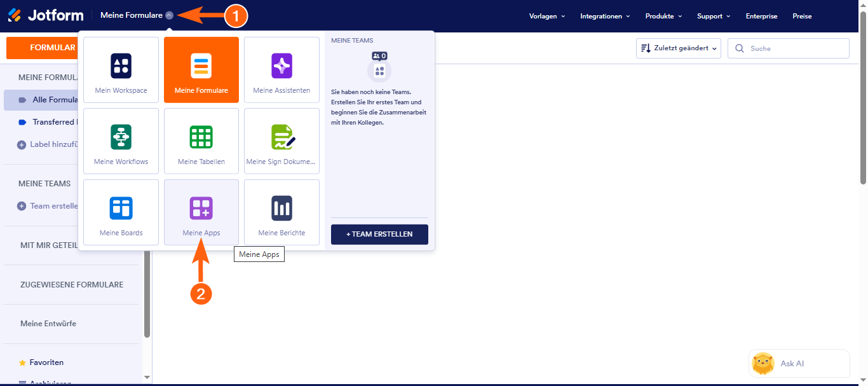Viewport: 868px width, 386px height.
Task: Click the Jotform logo
Action: pyautogui.click(x=46, y=15)
